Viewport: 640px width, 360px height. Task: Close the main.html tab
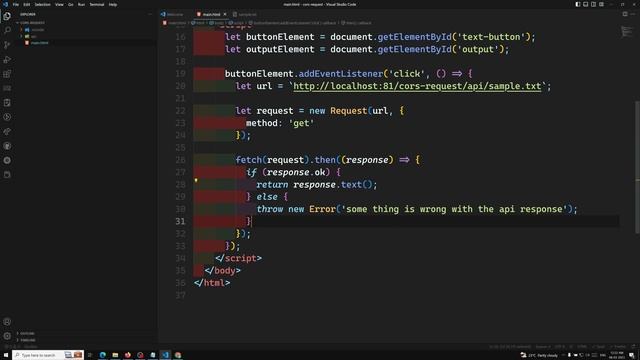coord(225,14)
